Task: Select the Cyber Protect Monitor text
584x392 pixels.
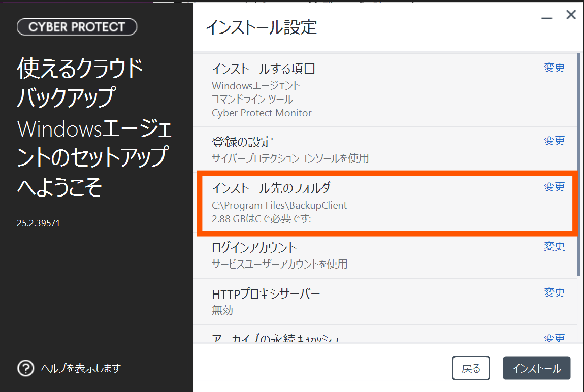Action: [262, 113]
